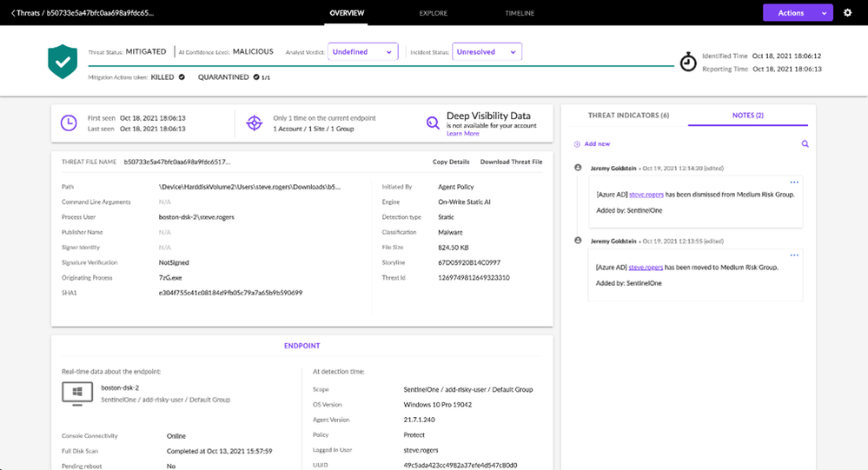Click the Logged In User steve.rogers value

tap(421, 450)
